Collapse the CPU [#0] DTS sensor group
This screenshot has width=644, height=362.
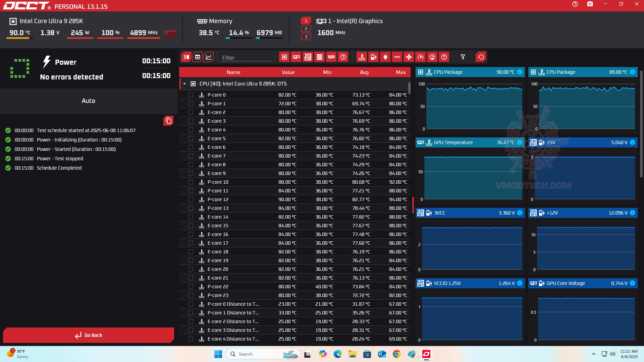click(x=184, y=84)
